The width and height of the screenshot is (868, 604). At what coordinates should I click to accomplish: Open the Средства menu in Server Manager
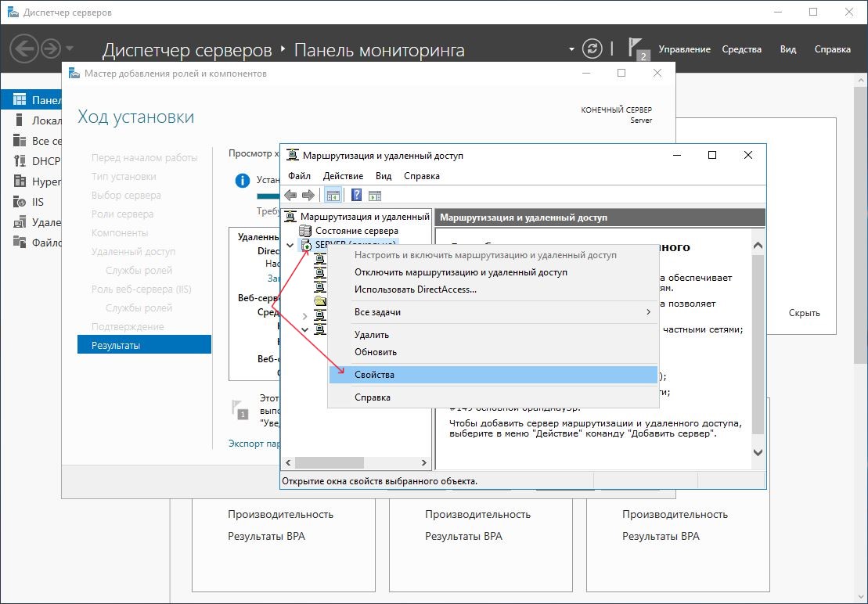coord(741,49)
